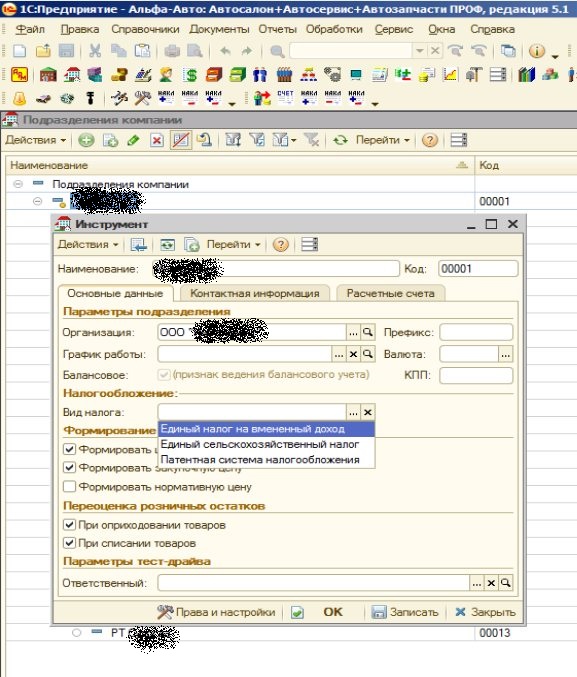577x677 pixels.
Task: Click the Redo arrow icon
Action: coord(247,51)
